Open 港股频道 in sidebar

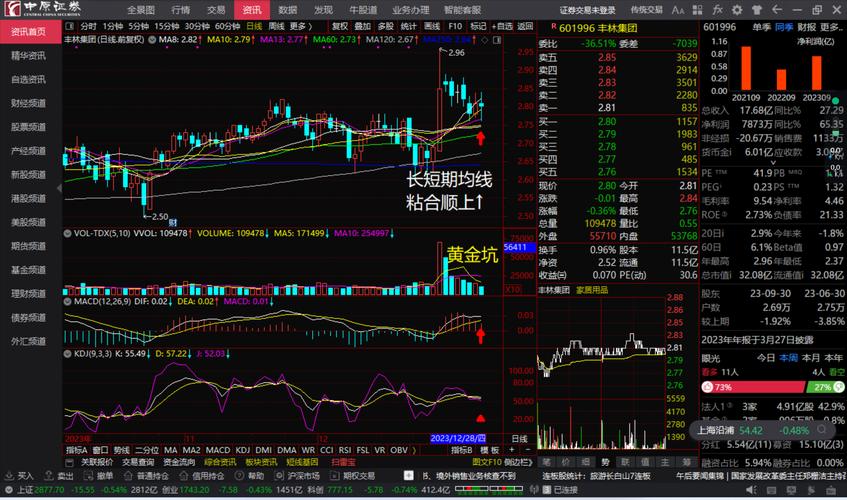coord(29,198)
